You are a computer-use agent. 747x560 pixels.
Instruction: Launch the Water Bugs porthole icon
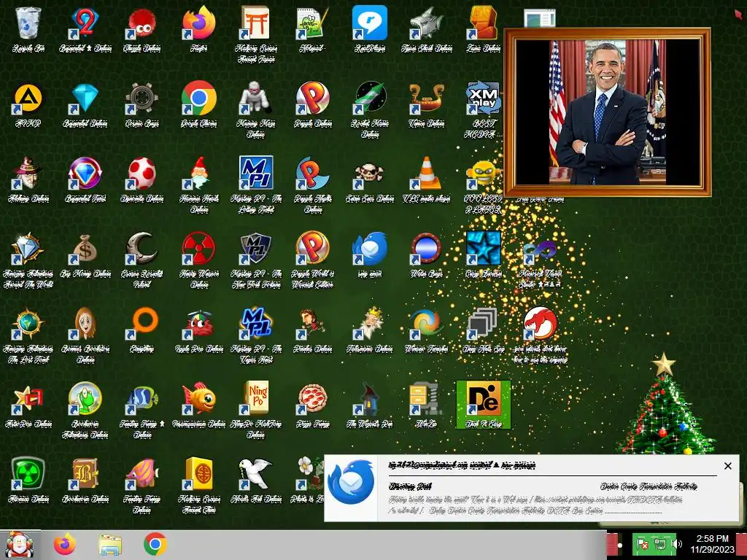click(x=426, y=249)
